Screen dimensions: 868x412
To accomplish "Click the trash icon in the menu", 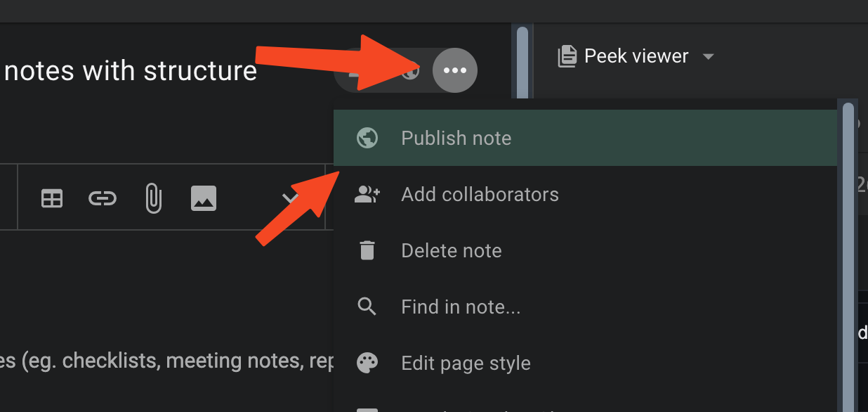I will [367, 251].
